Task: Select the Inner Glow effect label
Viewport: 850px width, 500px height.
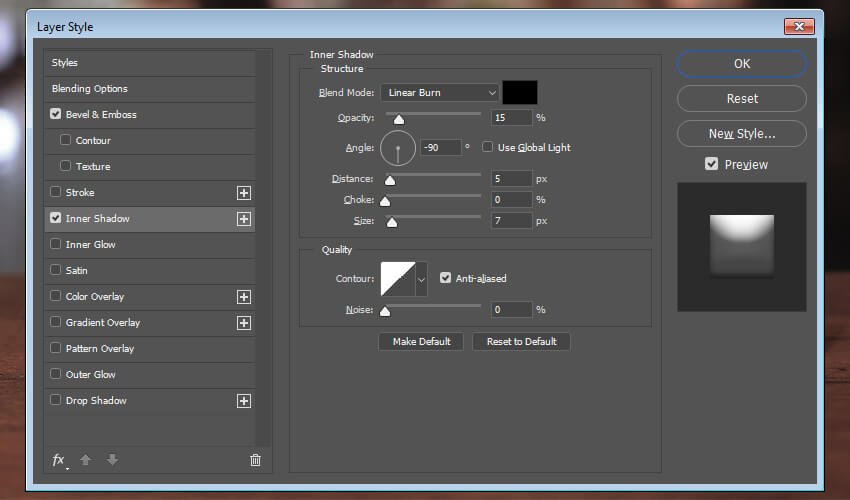Action: pos(91,245)
